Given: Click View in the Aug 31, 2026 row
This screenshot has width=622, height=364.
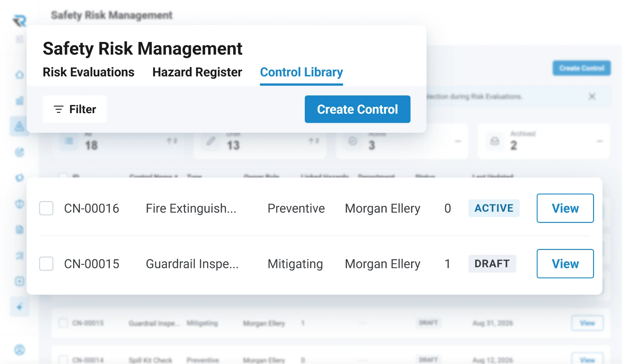Looking at the screenshot, I should pyautogui.click(x=587, y=323).
